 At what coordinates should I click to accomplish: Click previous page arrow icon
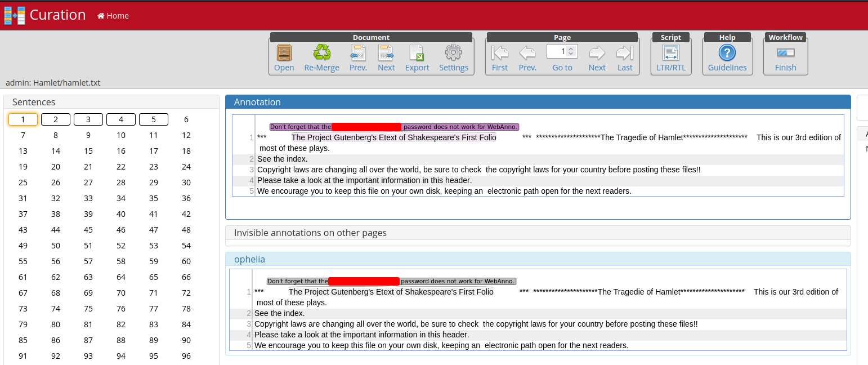[527, 53]
